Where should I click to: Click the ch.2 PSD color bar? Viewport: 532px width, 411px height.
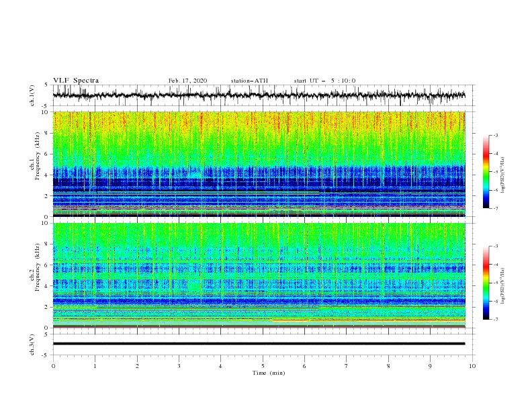[x=486, y=283]
